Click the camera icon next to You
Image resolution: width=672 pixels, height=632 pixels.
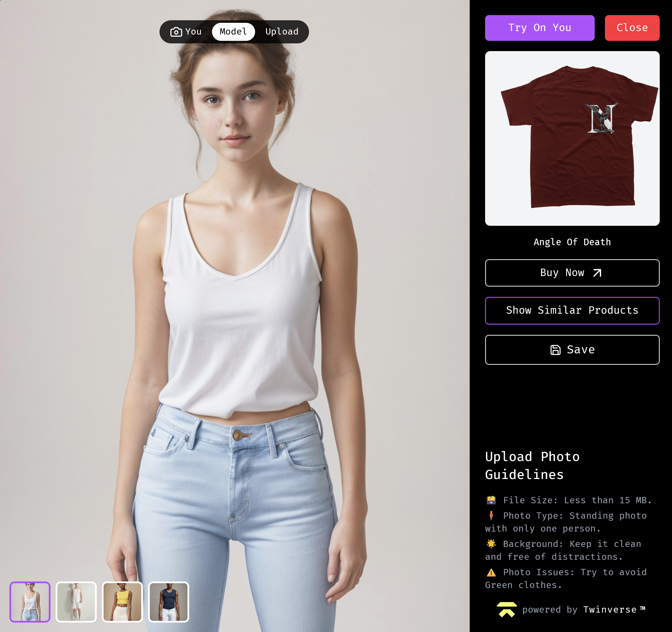coord(176,32)
